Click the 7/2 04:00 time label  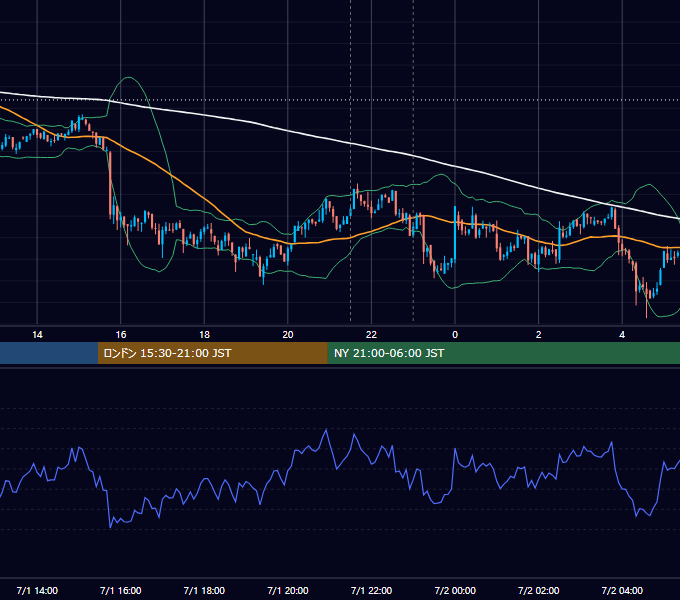tap(622, 590)
